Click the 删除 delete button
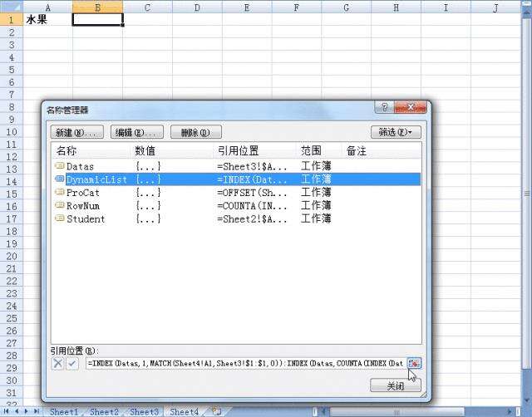 click(x=196, y=132)
